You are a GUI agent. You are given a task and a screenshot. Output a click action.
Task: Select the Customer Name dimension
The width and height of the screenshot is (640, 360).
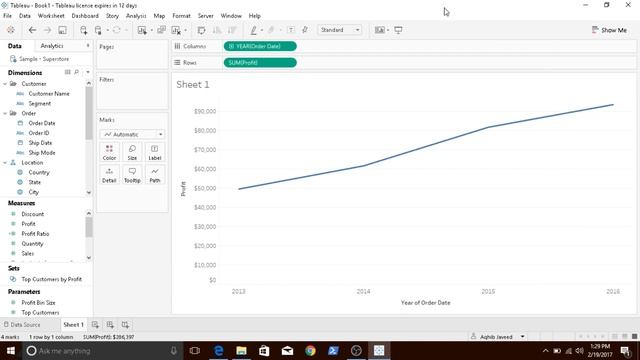(49, 93)
